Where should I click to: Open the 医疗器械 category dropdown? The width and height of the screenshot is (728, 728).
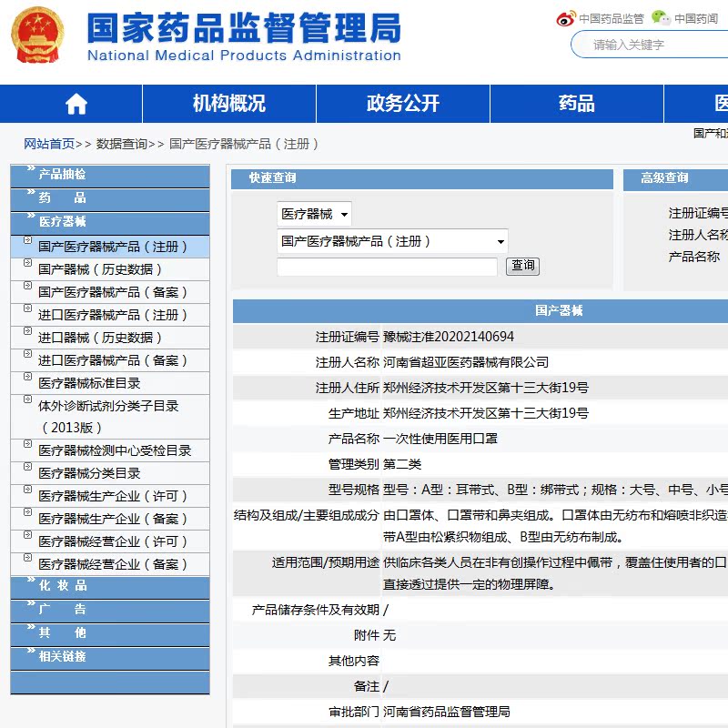coord(314,214)
